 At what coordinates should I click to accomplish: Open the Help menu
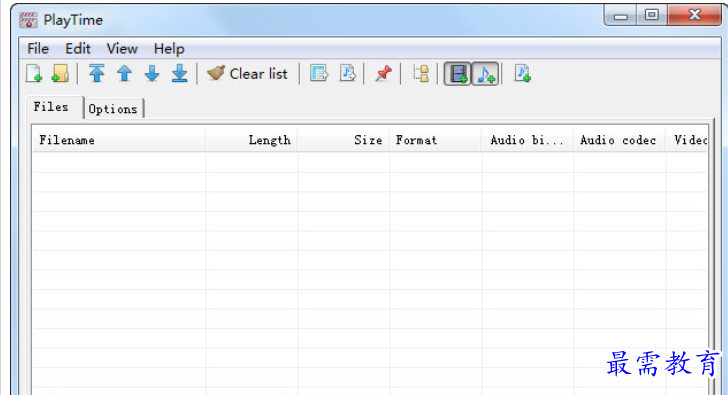click(x=169, y=49)
